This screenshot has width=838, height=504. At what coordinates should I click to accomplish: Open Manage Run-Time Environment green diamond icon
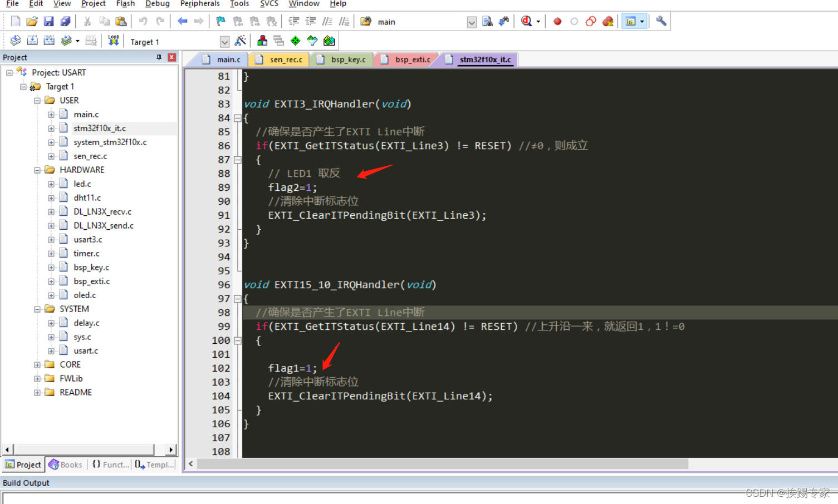click(296, 41)
